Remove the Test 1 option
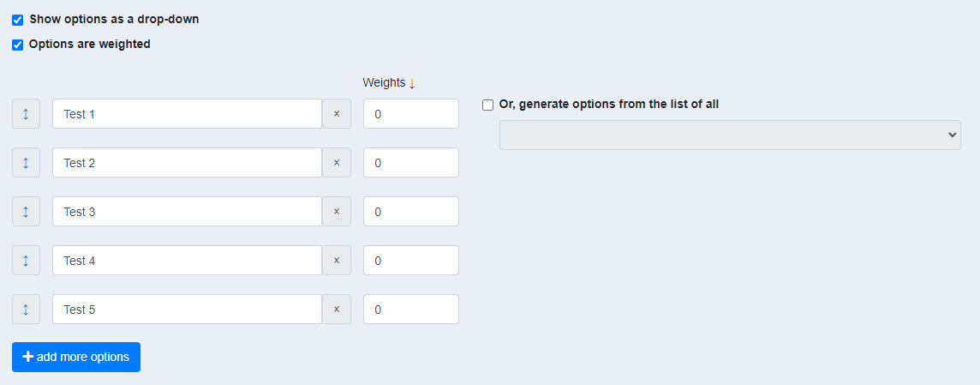This screenshot has width=980, height=385. click(336, 114)
